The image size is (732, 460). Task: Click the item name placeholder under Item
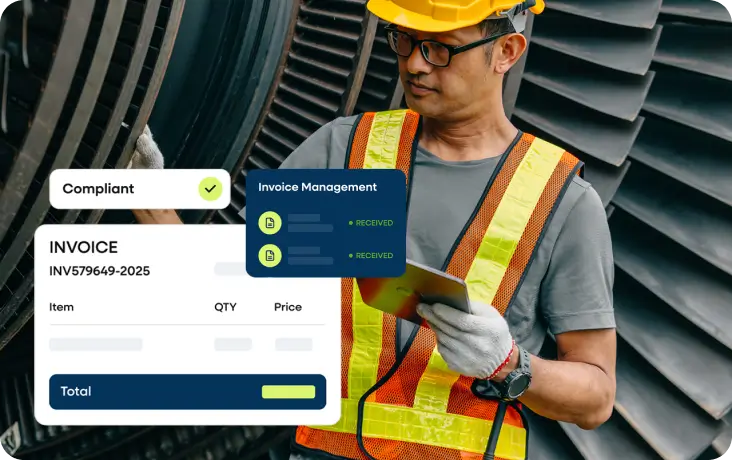click(96, 345)
